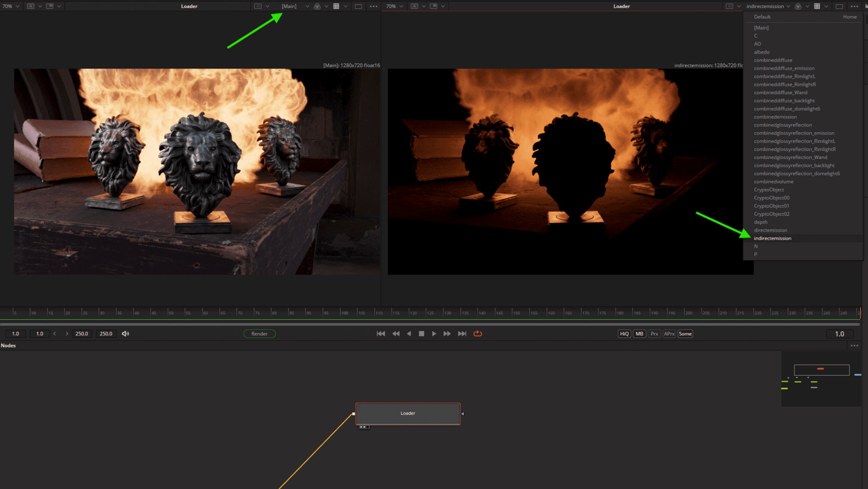Click the color controls icon on left viewer

coord(318,6)
